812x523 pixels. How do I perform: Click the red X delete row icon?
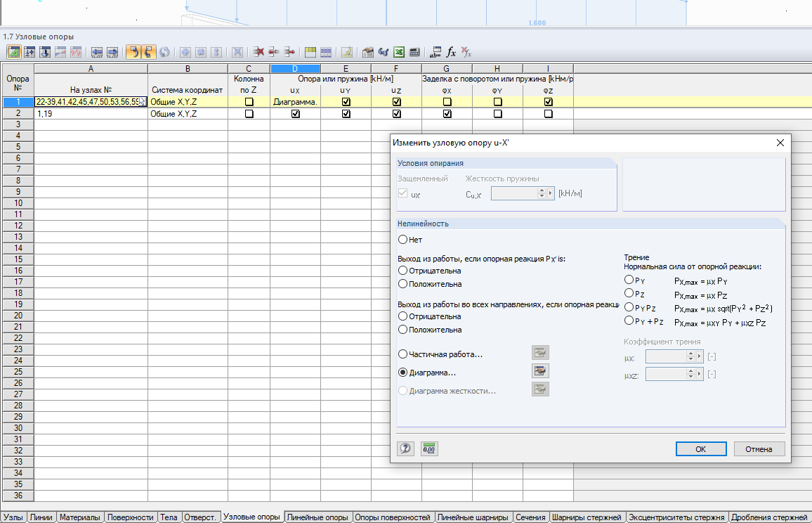[x=258, y=52]
